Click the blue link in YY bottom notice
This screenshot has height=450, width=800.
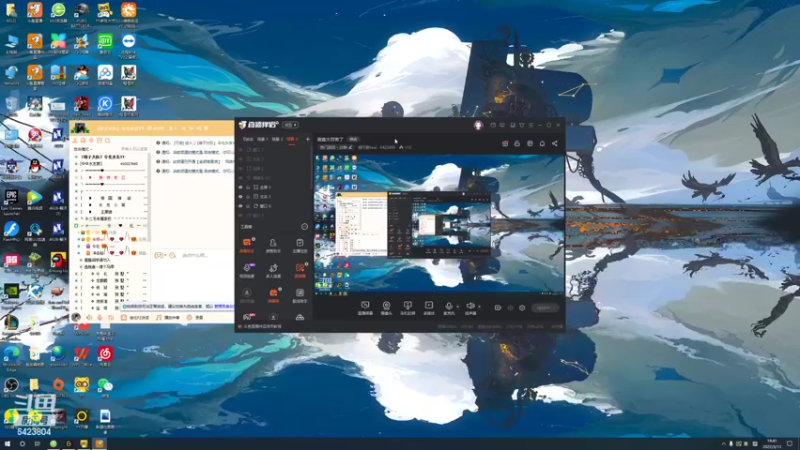[x=224, y=307]
